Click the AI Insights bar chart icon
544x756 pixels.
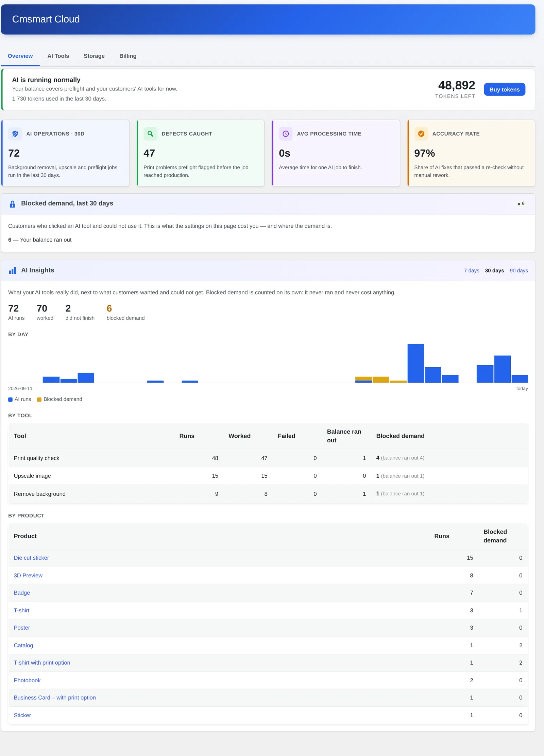pos(13,271)
